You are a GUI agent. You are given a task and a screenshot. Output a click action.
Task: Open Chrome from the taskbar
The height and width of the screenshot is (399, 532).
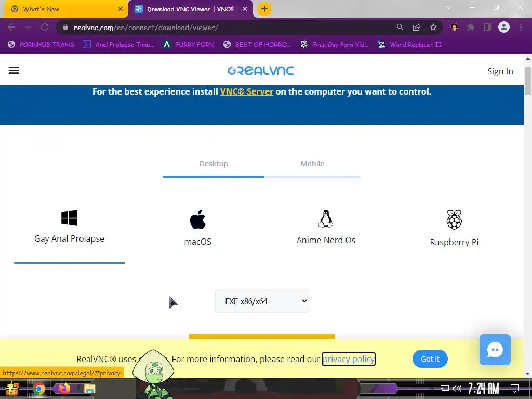point(38,389)
